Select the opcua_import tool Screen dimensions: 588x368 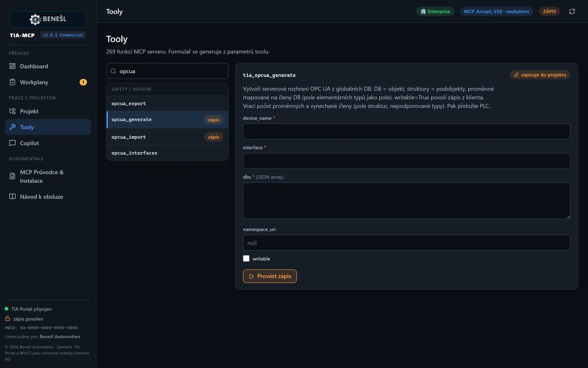click(x=167, y=137)
